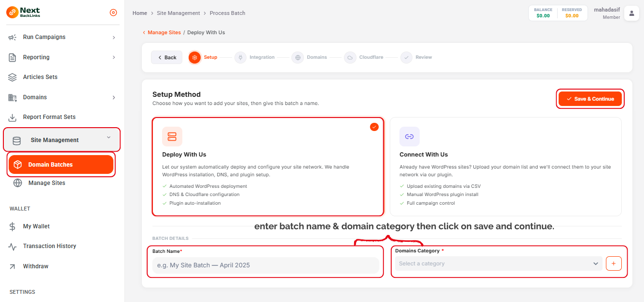
Task: Click the user profile avatar icon
Action: coord(631,13)
